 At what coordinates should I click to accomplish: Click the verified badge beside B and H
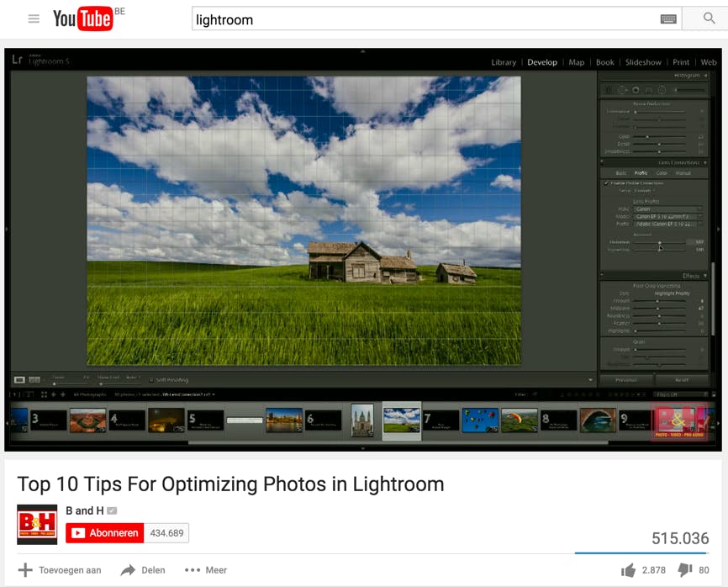coord(112,510)
